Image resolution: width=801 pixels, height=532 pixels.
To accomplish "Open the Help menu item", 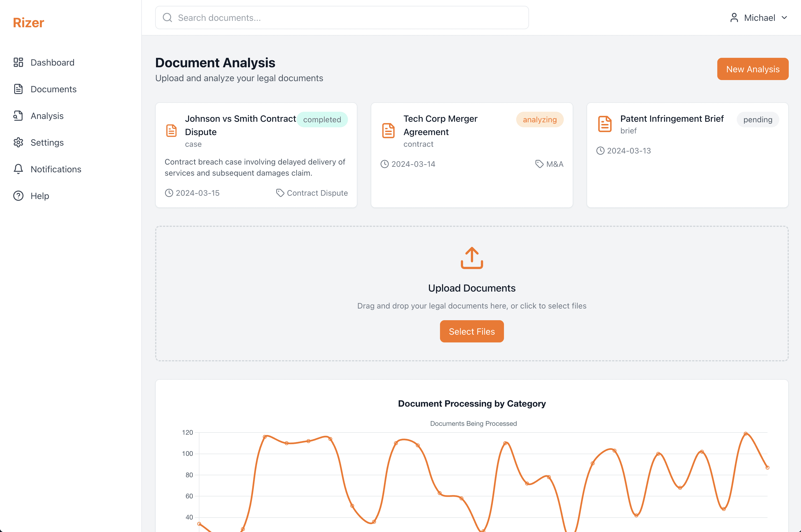I will pos(71,196).
